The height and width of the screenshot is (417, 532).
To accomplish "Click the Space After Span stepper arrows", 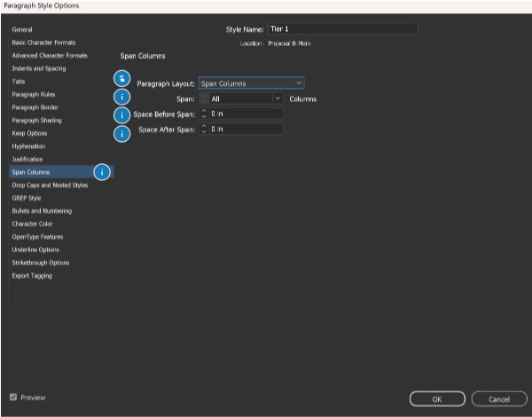I will tap(204, 130).
